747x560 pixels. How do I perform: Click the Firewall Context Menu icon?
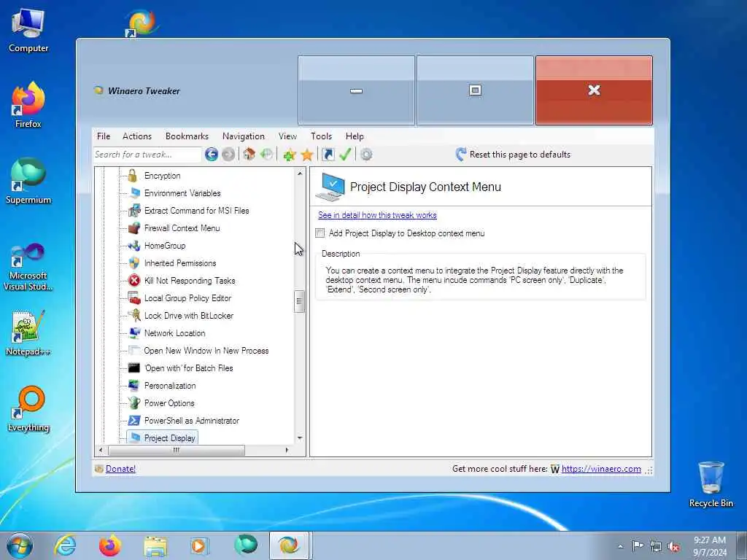pos(134,228)
